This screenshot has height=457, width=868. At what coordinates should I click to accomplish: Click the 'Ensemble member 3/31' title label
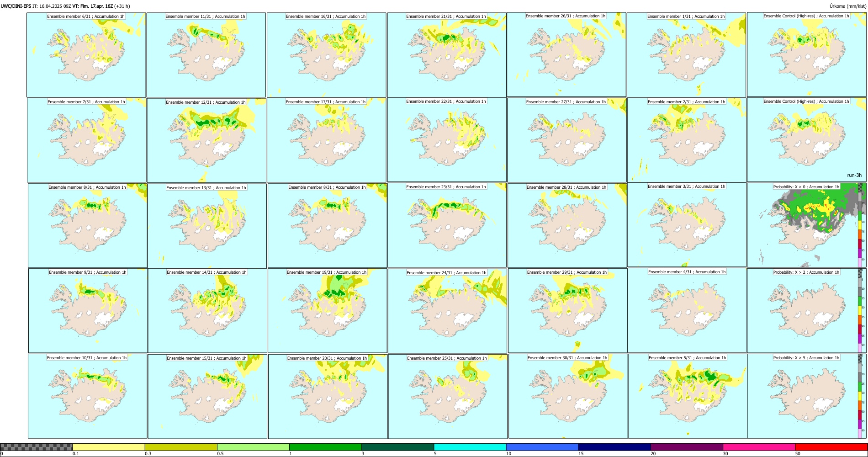click(686, 186)
